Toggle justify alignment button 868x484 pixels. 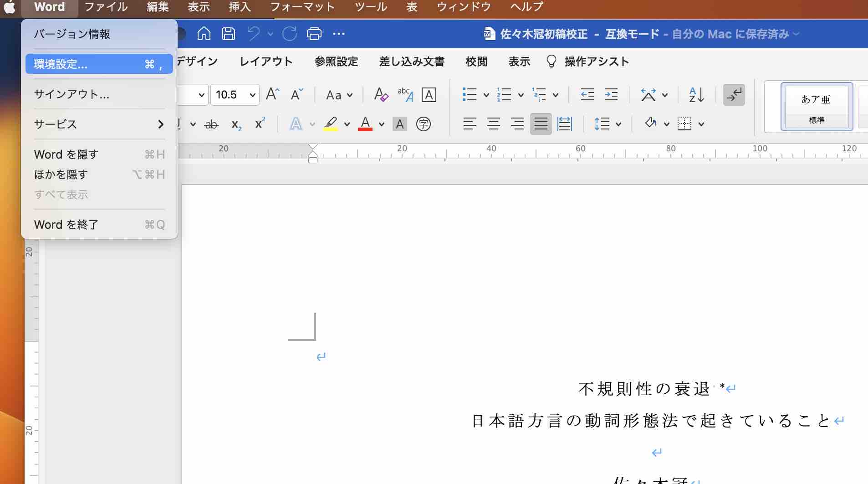pos(541,124)
